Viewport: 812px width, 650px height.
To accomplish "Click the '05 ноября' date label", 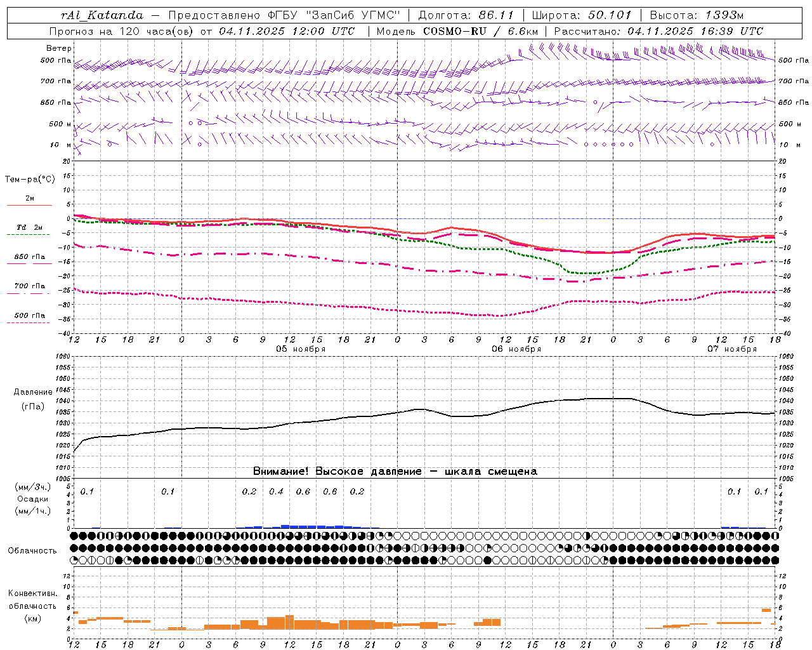I will [x=301, y=349].
